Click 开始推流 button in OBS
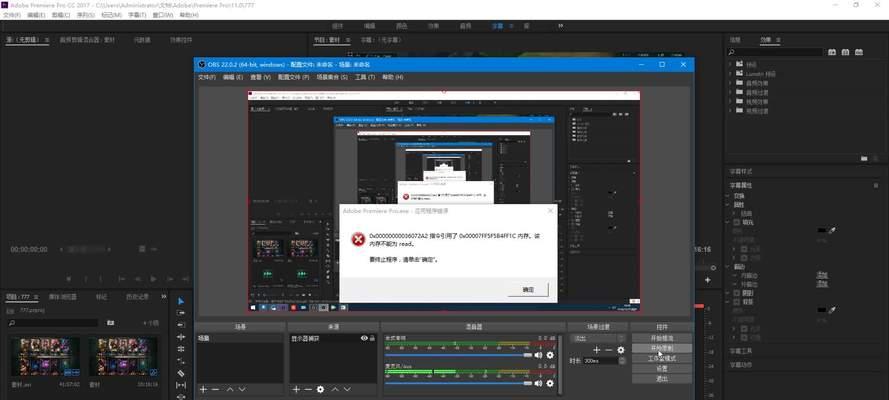The image size is (889, 400). (662, 338)
